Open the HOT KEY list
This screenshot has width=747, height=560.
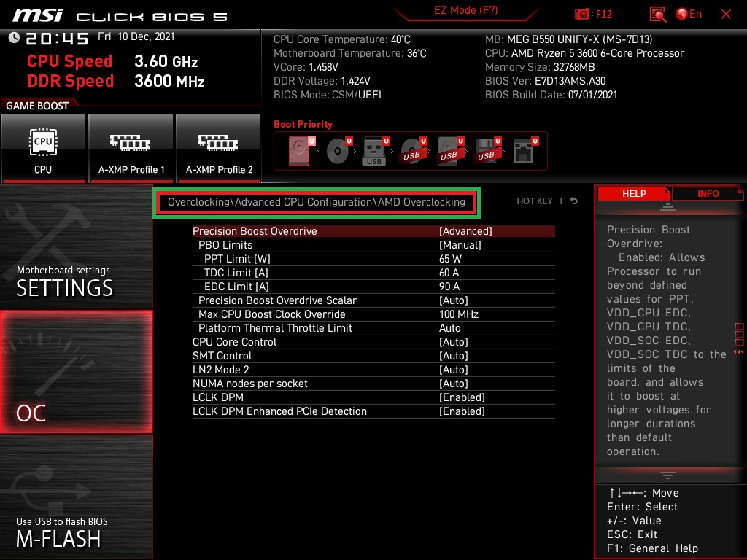[535, 201]
